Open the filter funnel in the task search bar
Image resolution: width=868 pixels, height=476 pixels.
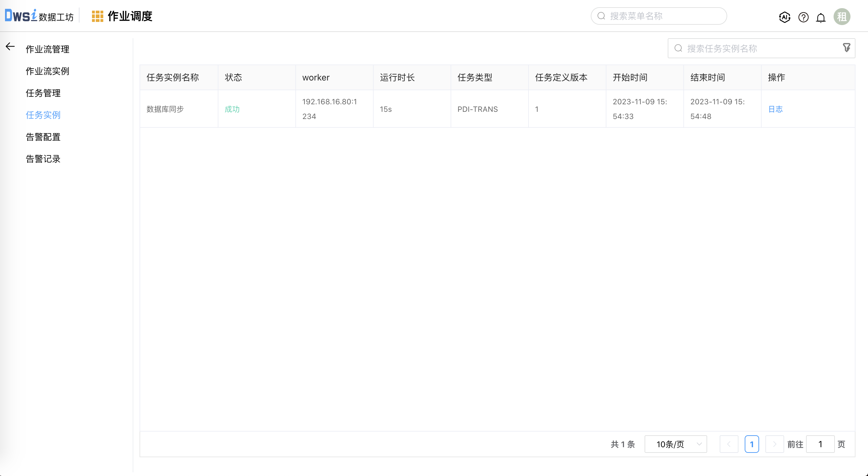point(847,48)
